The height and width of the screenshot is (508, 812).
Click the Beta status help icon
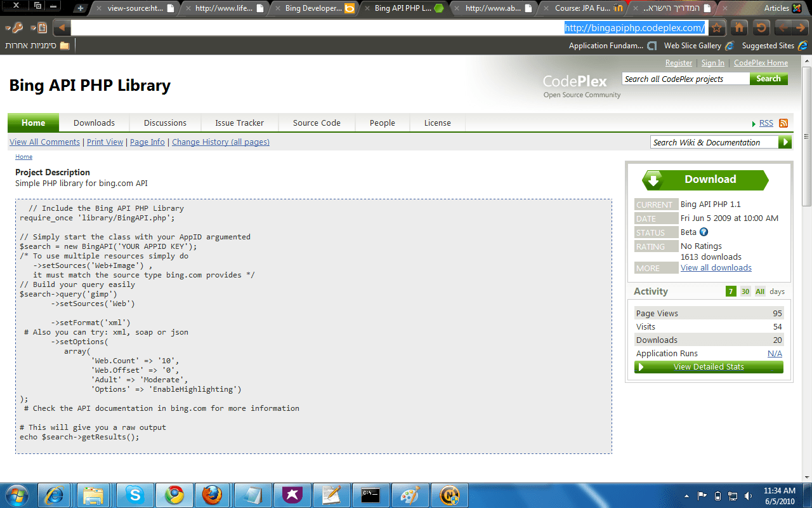[704, 232]
